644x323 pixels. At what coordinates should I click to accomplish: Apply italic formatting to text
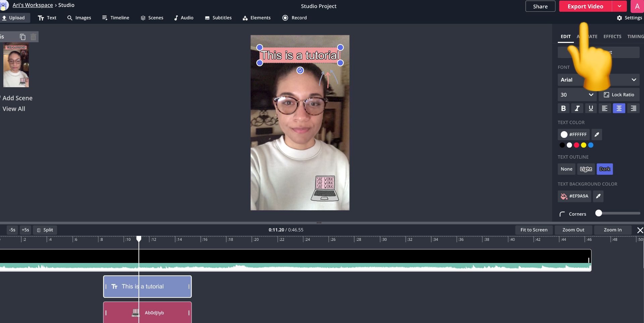[577, 108]
